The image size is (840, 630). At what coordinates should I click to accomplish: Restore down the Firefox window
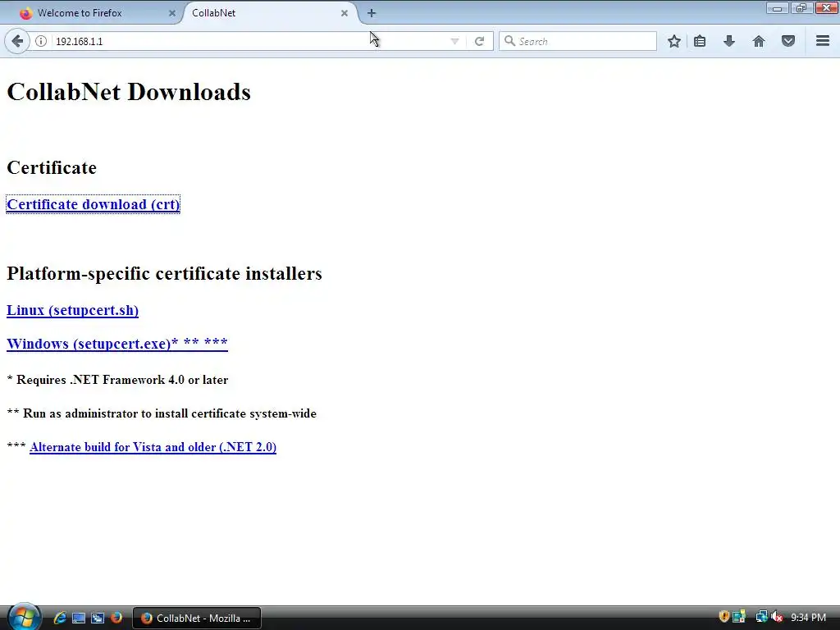pyautogui.click(x=801, y=7)
